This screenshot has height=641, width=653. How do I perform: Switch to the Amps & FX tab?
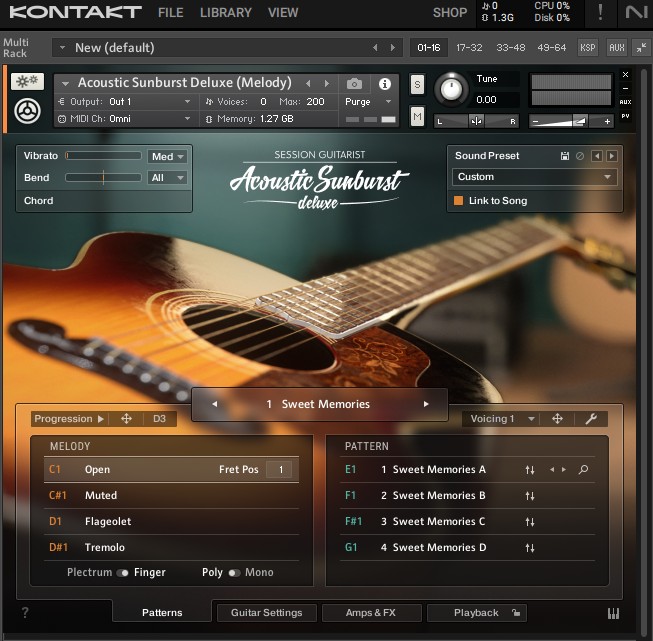pos(371,613)
